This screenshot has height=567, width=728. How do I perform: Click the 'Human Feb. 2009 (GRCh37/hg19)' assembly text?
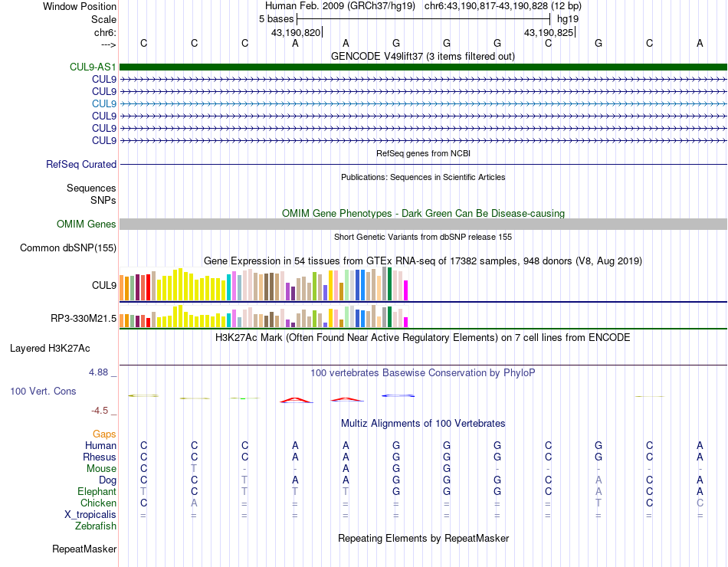click(x=342, y=6)
